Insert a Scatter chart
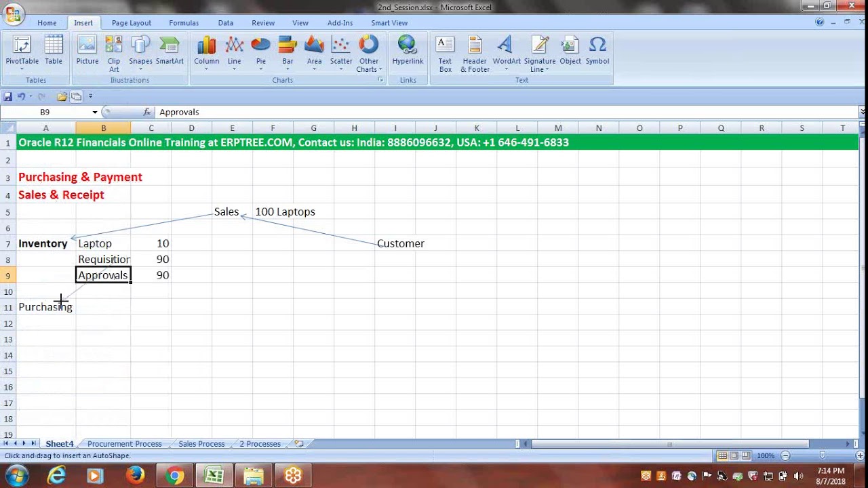 click(341, 54)
